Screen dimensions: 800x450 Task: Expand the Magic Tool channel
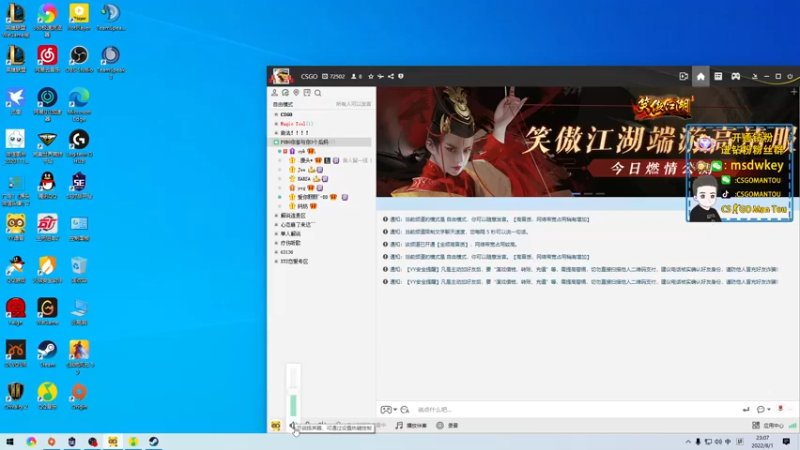pos(277,123)
